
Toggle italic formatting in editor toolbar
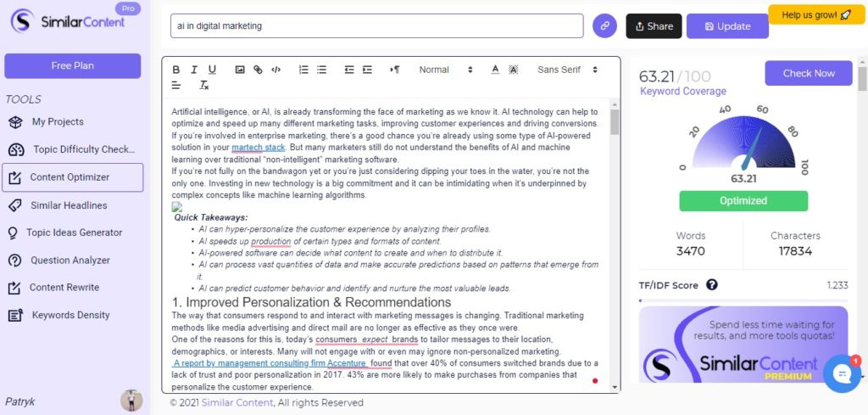[194, 70]
